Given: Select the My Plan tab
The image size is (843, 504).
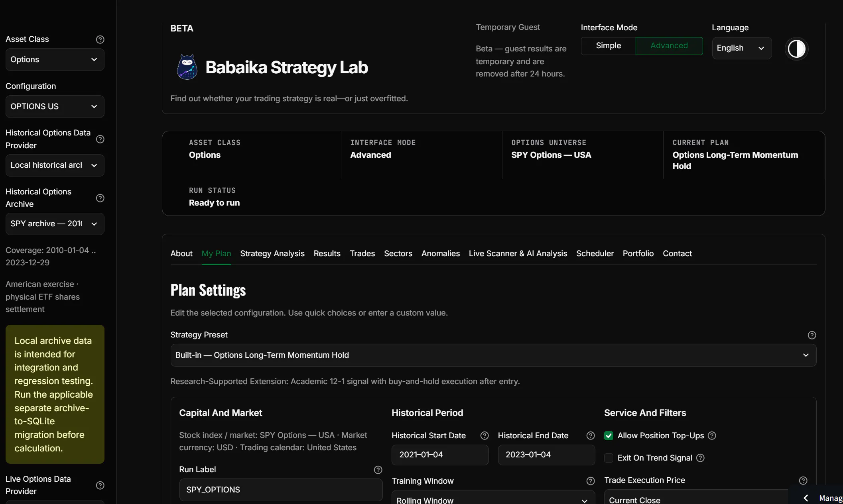Looking at the screenshot, I should pos(216,254).
